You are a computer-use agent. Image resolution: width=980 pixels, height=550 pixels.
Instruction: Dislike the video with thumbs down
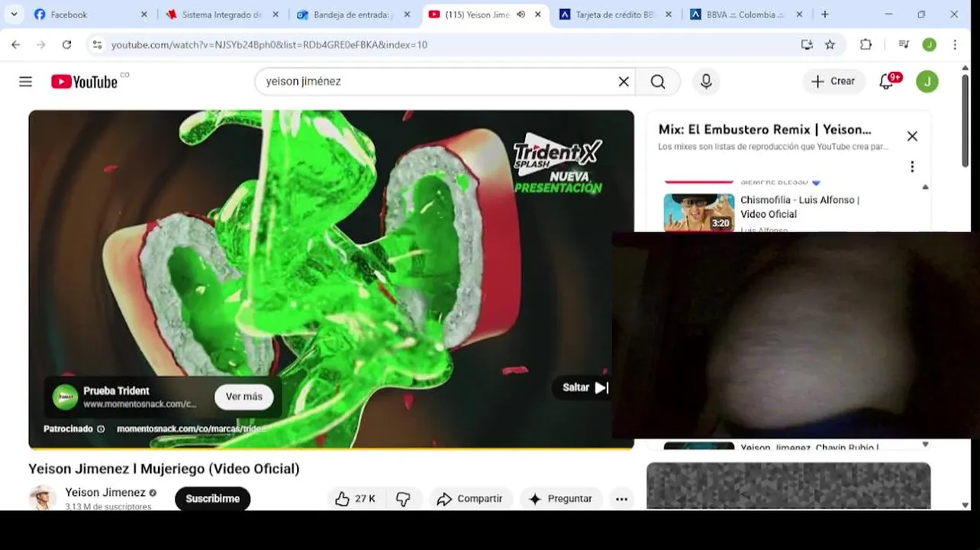[403, 499]
